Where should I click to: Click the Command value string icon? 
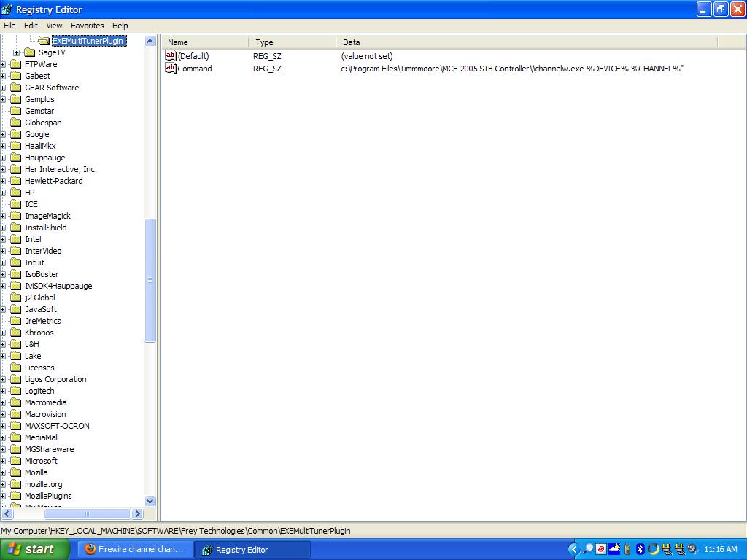point(171,69)
